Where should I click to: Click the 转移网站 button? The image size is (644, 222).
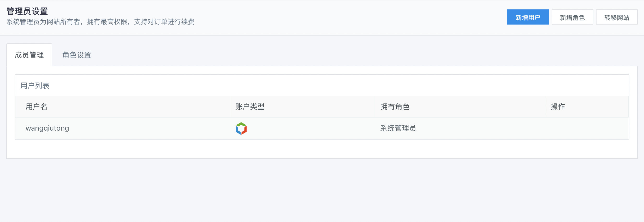[x=617, y=17]
